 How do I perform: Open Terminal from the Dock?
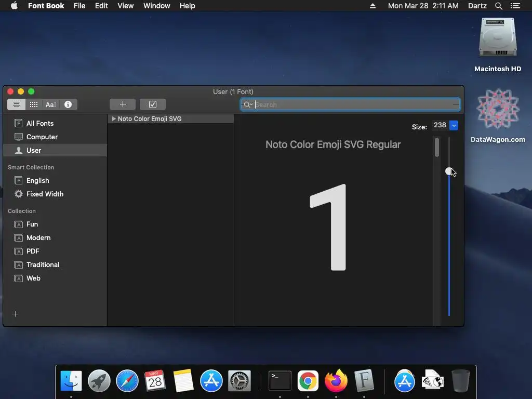[x=280, y=381]
